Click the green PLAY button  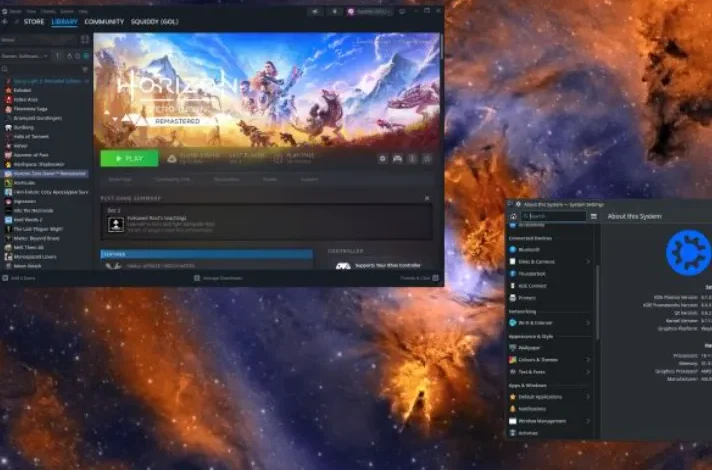click(129, 158)
